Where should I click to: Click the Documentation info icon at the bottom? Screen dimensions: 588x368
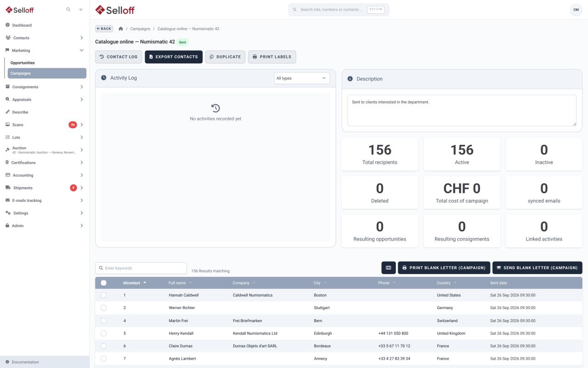pyautogui.click(x=7, y=362)
